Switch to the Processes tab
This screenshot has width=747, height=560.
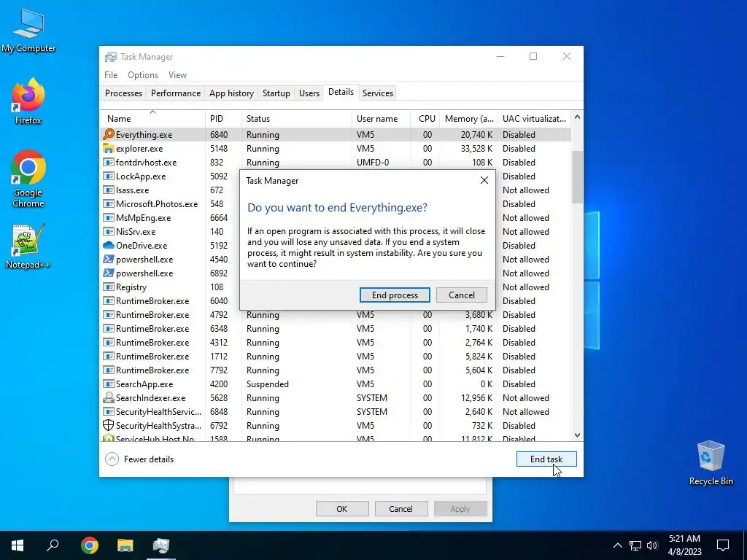(x=123, y=93)
